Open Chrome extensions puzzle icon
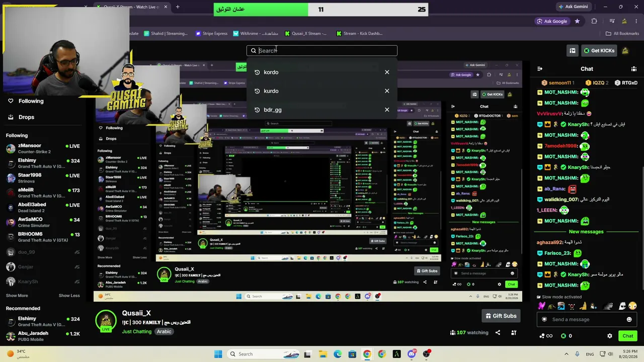This screenshot has width=644, height=362. (x=594, y=21)
